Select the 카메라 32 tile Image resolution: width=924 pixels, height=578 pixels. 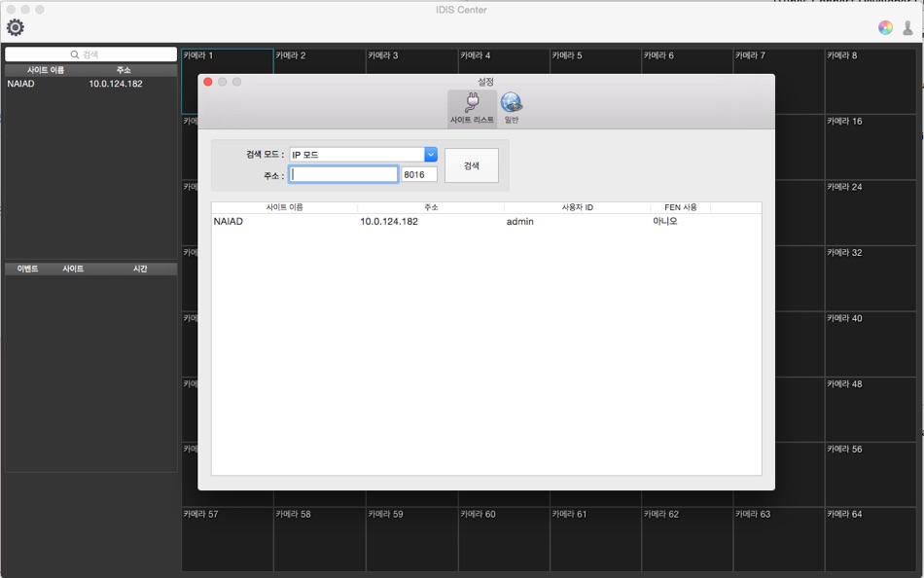click(871, 278)
